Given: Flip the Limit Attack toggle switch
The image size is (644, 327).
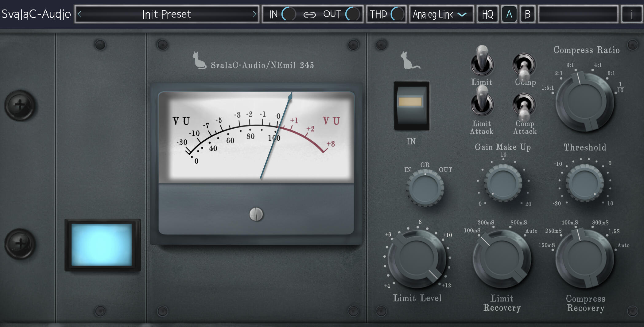Looking at the screenshot, I should pyautogui.click(x=482, y=100).
